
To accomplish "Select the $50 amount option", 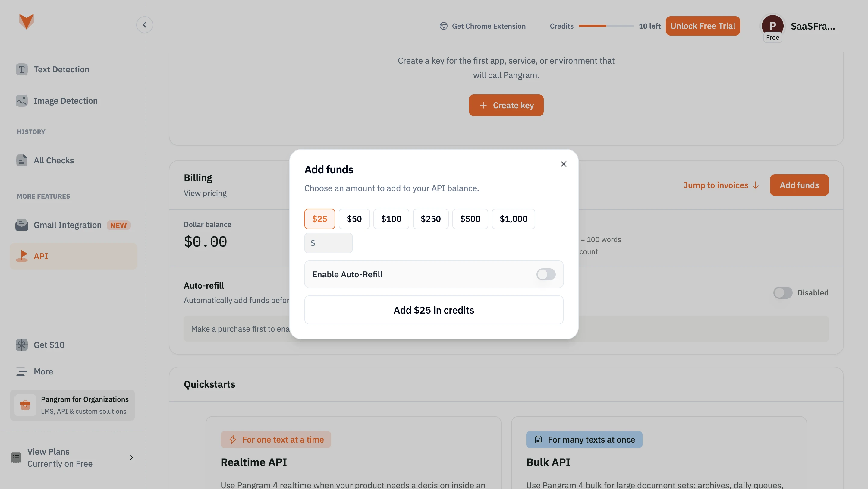I will tap(354, 219).
